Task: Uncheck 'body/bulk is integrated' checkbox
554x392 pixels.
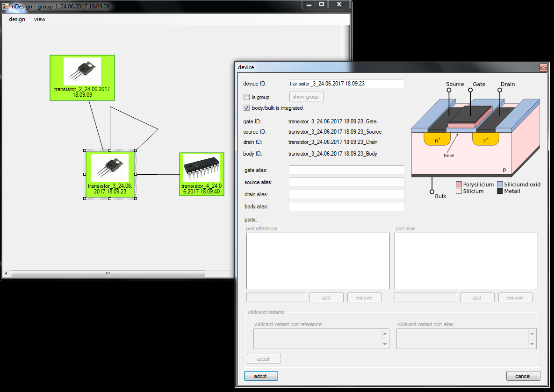Action: (x=246, y=108)
